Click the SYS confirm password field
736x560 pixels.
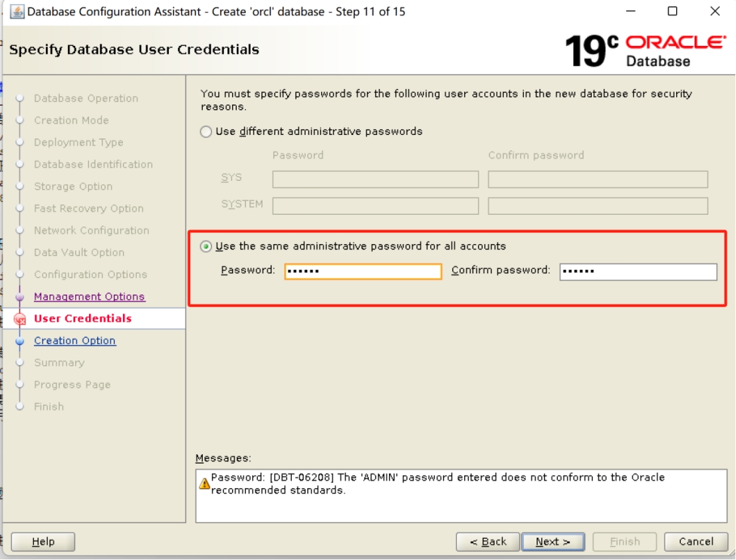click(x=598, y=180)
